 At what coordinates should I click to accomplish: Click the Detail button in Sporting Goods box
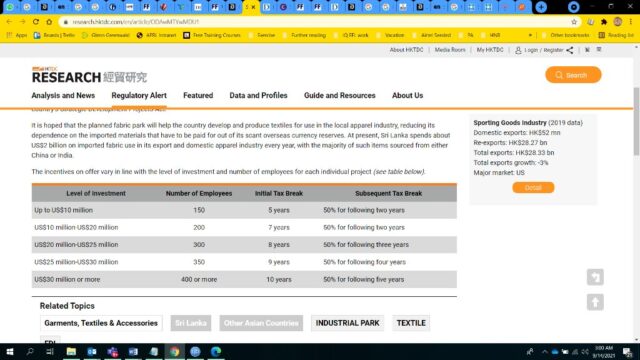(533, 188)
